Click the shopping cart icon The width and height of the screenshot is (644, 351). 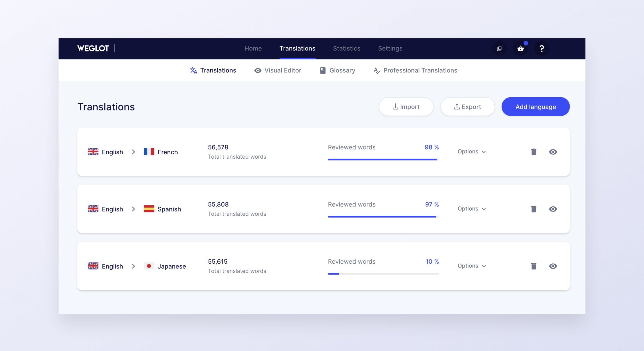[x=521, y=48]
